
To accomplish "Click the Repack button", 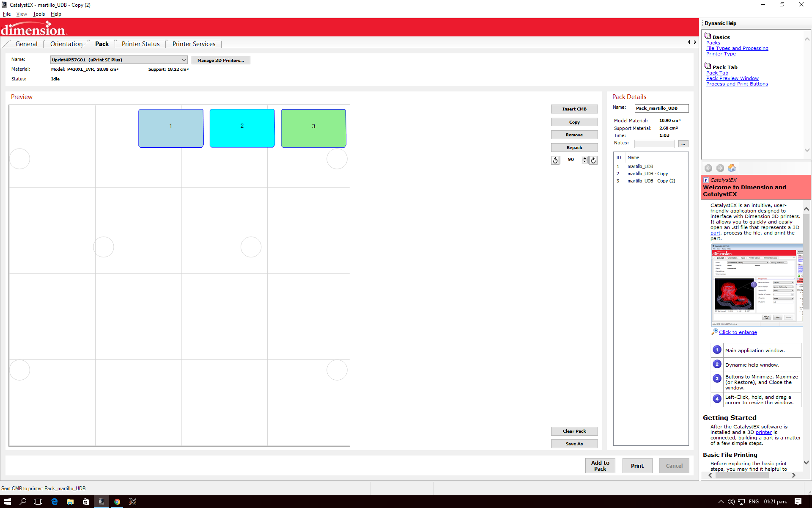I will click(574, 147).
